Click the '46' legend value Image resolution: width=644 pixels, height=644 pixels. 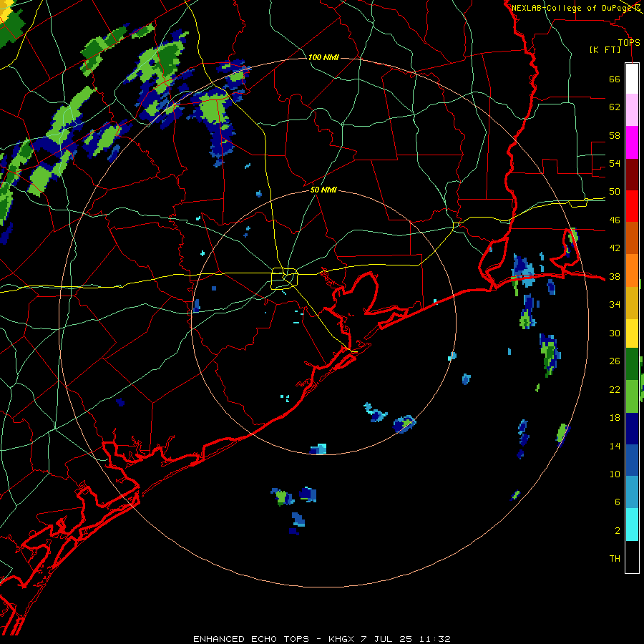615,220
